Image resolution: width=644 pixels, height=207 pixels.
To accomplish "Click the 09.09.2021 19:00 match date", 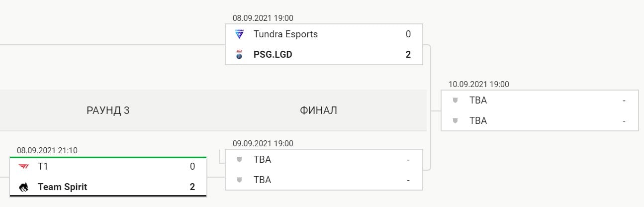I will [263, 144].
